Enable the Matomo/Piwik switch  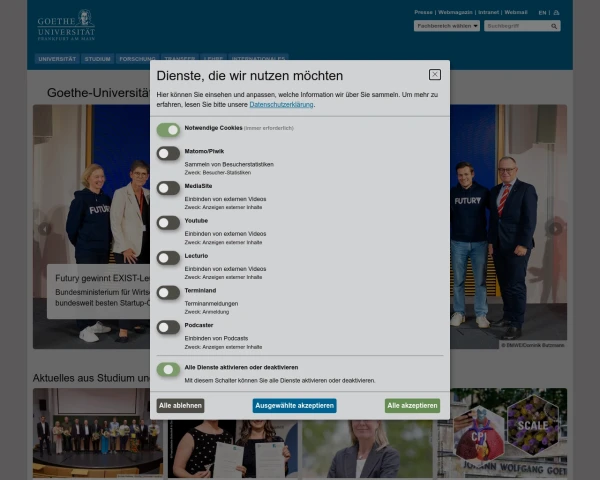point(168,153)
